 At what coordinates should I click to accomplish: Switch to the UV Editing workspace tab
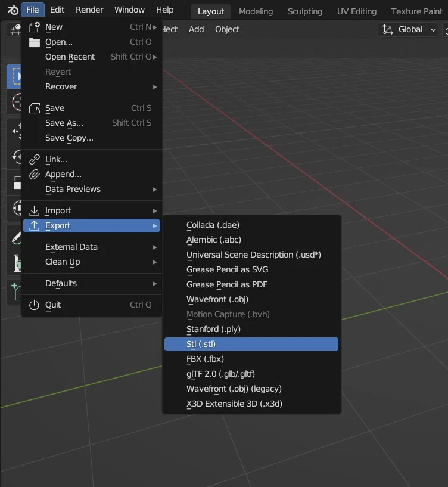[x=357, y=11]
